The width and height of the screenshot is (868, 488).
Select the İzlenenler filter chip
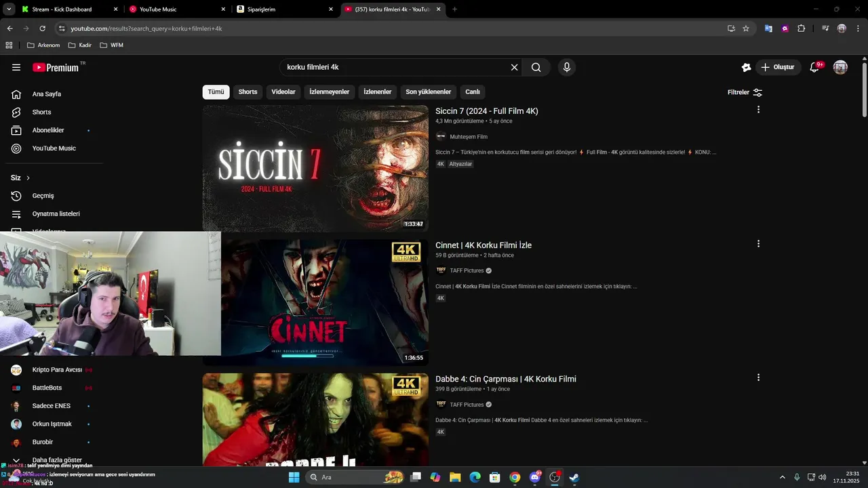[378, 91]
